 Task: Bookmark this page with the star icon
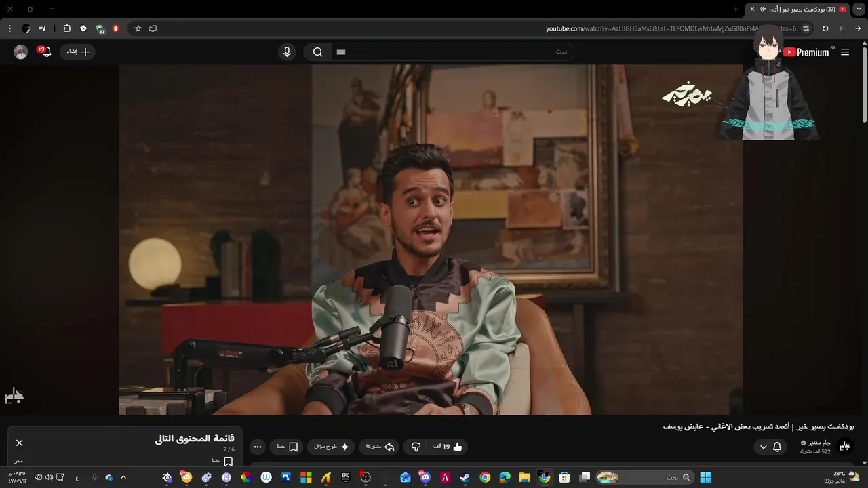[x=138, y=28]
